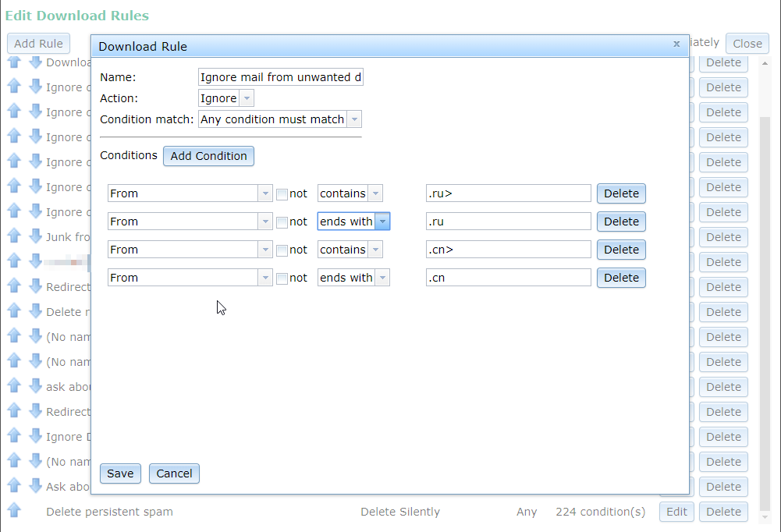Move the 'Delete r' rule up
This screenshot has width=781, height=532.
(14, 311)
